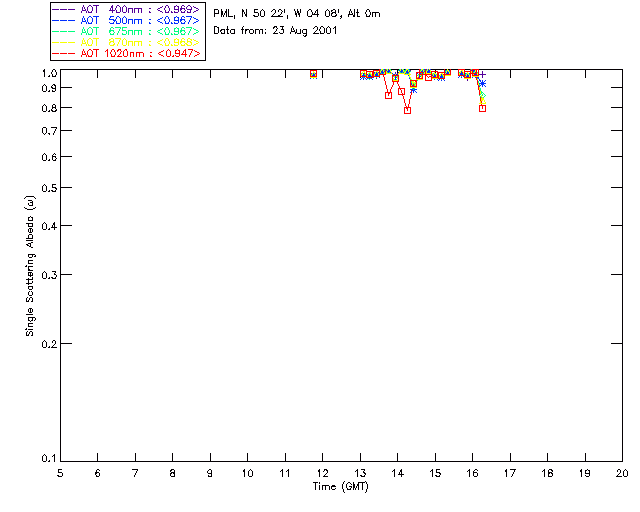The height and width of the screenshot is (512, 640).
Task: Click the purple dashed line sample in legend
Action: 64,9
